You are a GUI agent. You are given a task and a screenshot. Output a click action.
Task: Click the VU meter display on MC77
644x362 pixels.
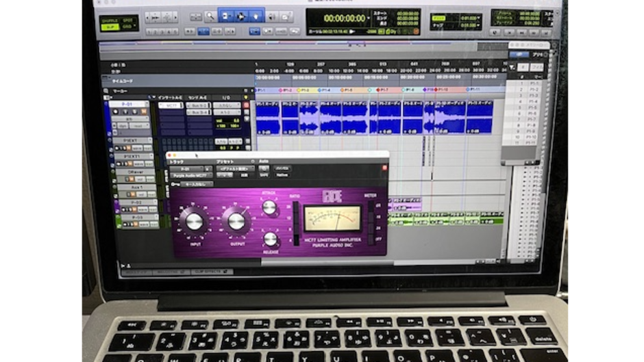[332, 218]
